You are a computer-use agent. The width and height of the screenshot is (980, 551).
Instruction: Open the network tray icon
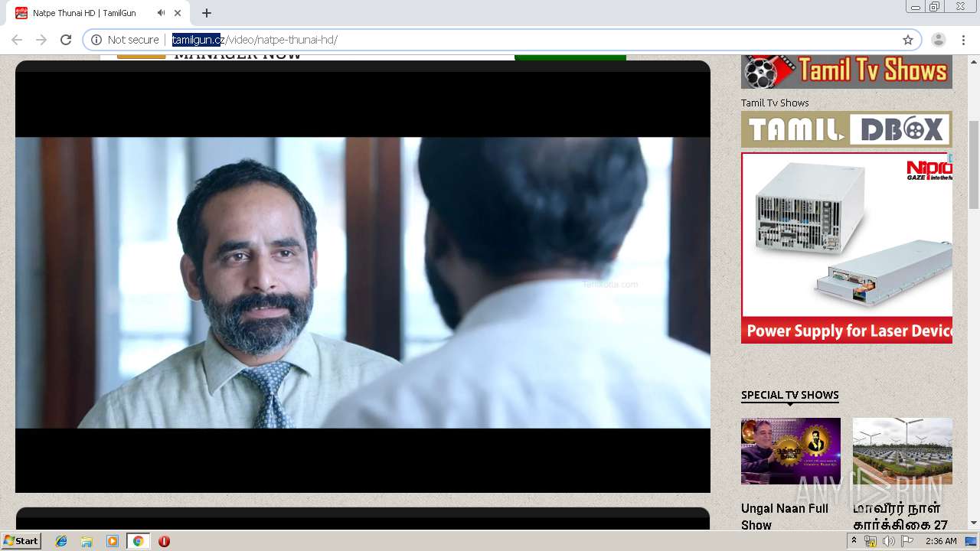(x=871, y=541)
